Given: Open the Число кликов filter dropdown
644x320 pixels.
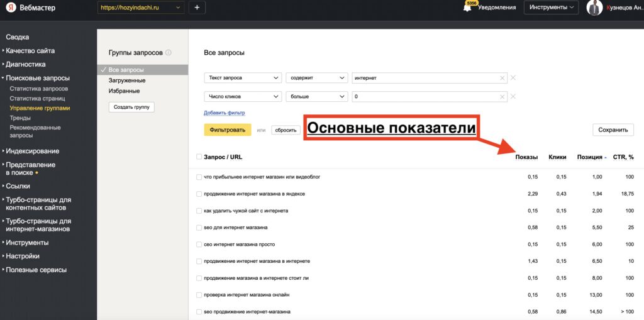Looking at the screenshot, I should [243, 97].
